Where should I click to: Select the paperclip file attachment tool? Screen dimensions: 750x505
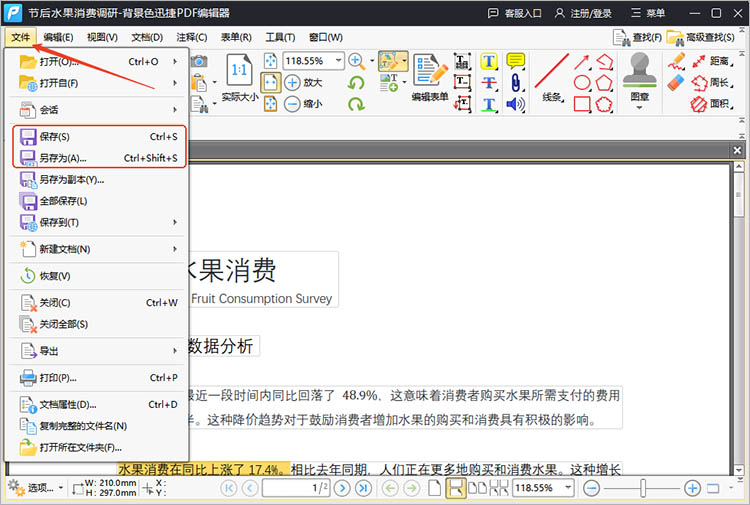click(x=516, y=83)
